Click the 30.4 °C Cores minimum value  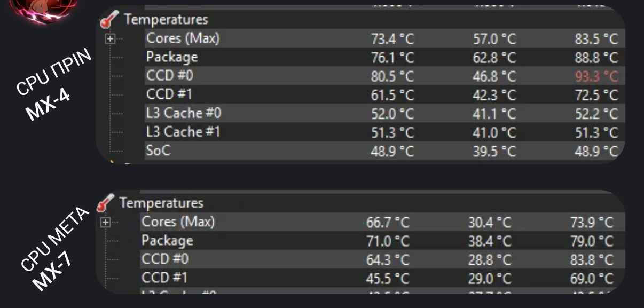490,223
